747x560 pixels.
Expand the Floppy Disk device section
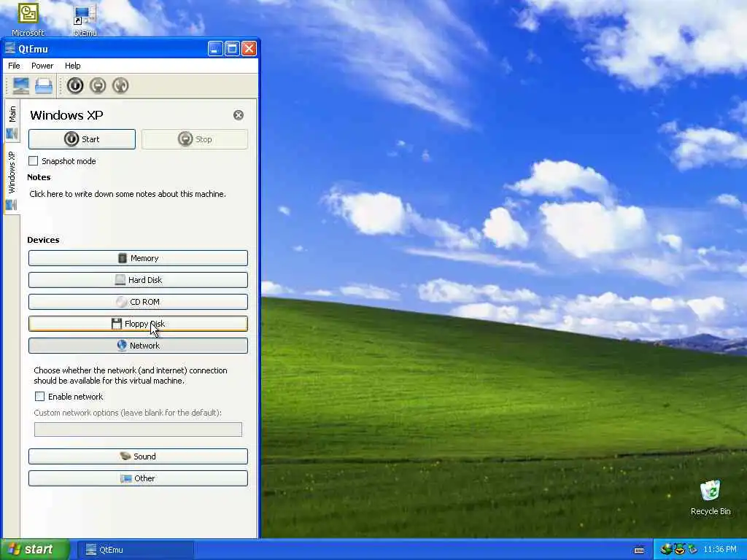click(x=138, y=324)
